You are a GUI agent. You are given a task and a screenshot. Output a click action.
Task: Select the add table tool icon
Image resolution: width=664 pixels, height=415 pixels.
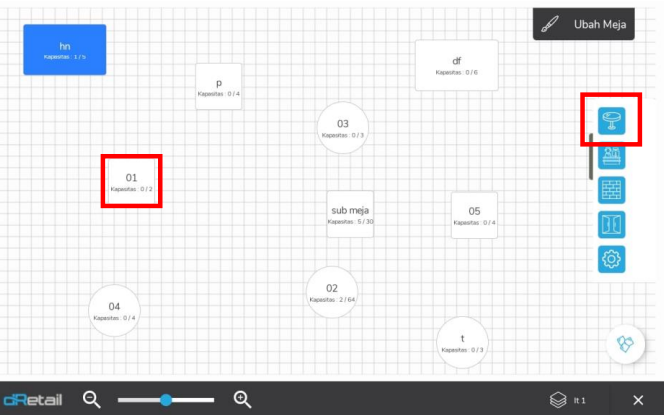(x=612, y=121)
